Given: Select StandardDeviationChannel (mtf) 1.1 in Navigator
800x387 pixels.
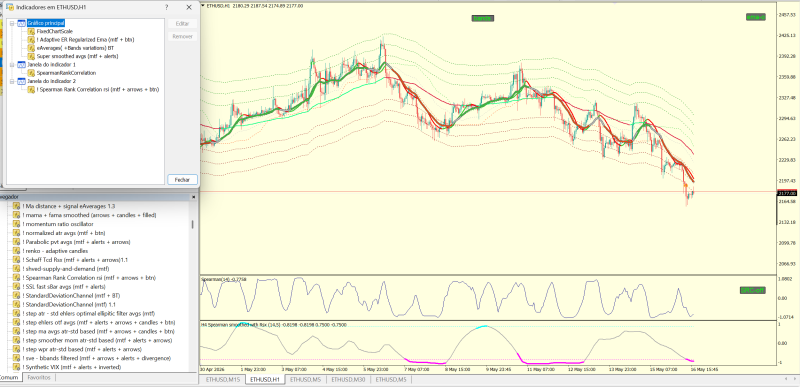Looking at the screenshot, I should pyautogui.click(x=69, y=304).
